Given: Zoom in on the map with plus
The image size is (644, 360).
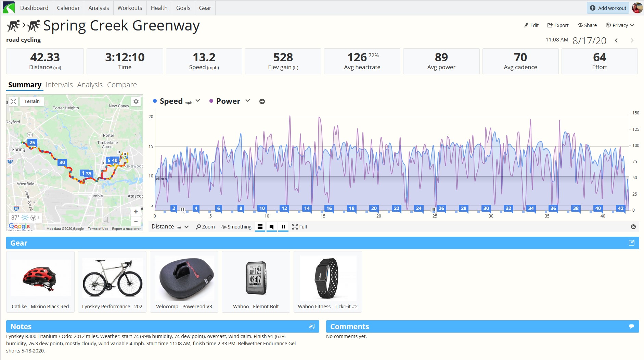Looking at the screenshot, I should tap(136, 212).
